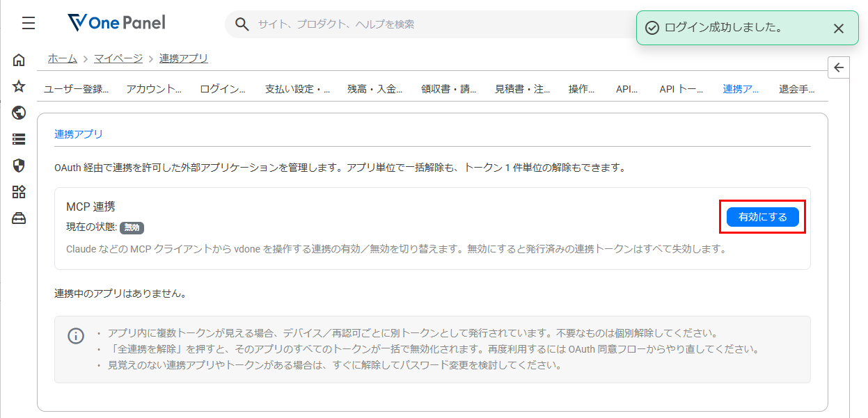Click the 連携アプリ breadcrumb link
Screen dimensions: 868x418
(184, 58)
